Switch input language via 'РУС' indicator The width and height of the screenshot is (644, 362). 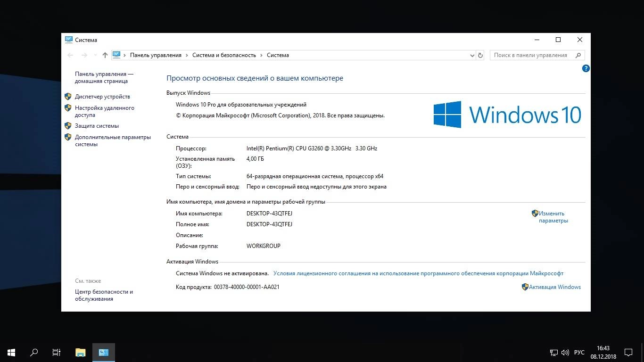pos(579,353)
